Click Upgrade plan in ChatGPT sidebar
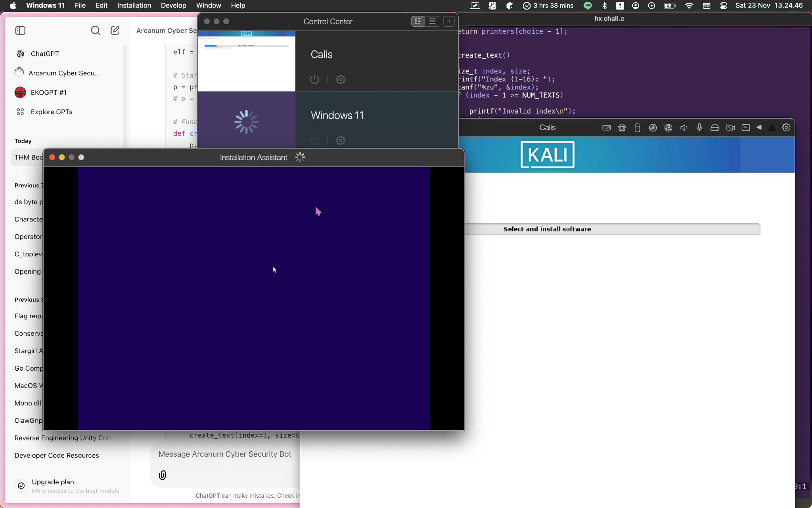The width and height of the screenshot is (812, 508). coord(53,482)
